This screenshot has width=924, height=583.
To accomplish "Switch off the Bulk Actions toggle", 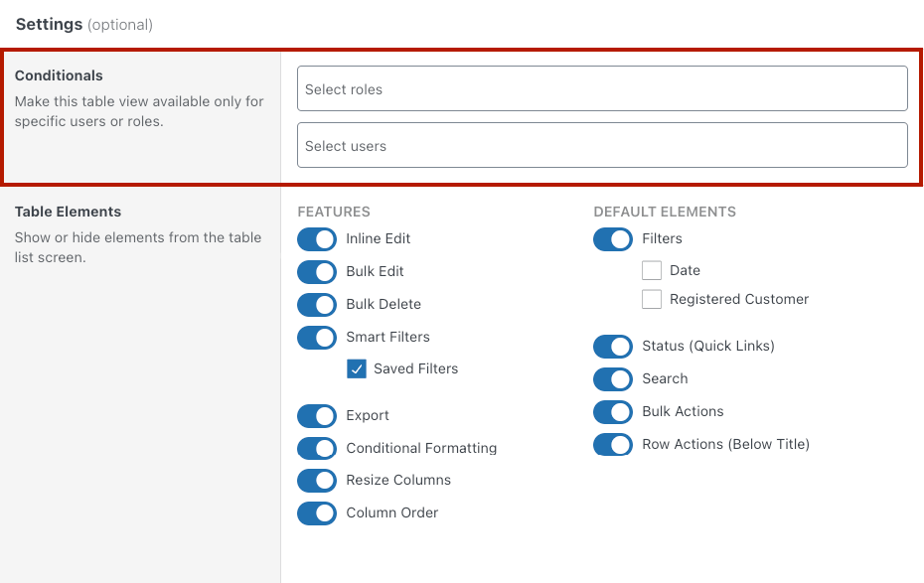I will point(613,412).
